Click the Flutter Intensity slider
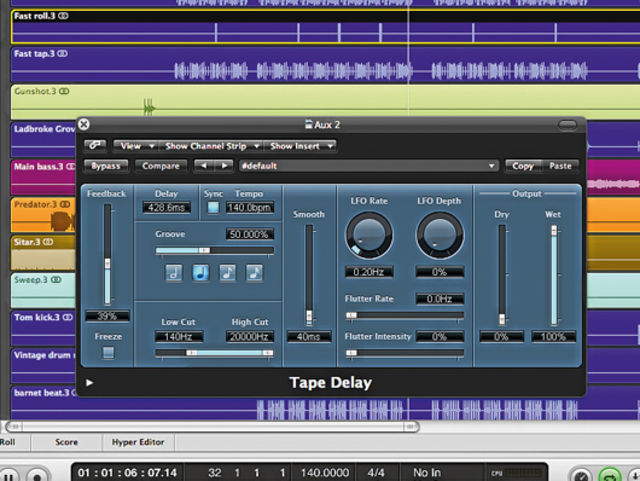The width and height of the screenshot is (640, 481). click(404, 353)
